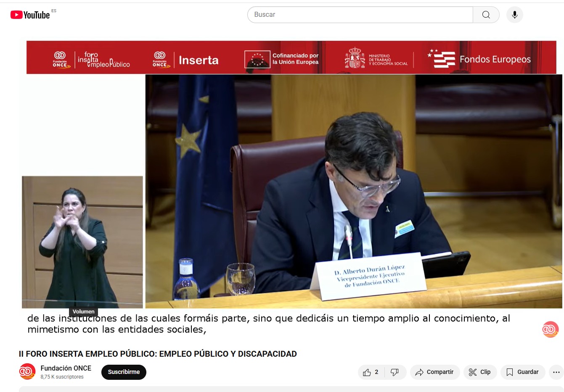Screen dimensions: 564x392
Task: Click the sign language interpreter inset
Action: 82,242
